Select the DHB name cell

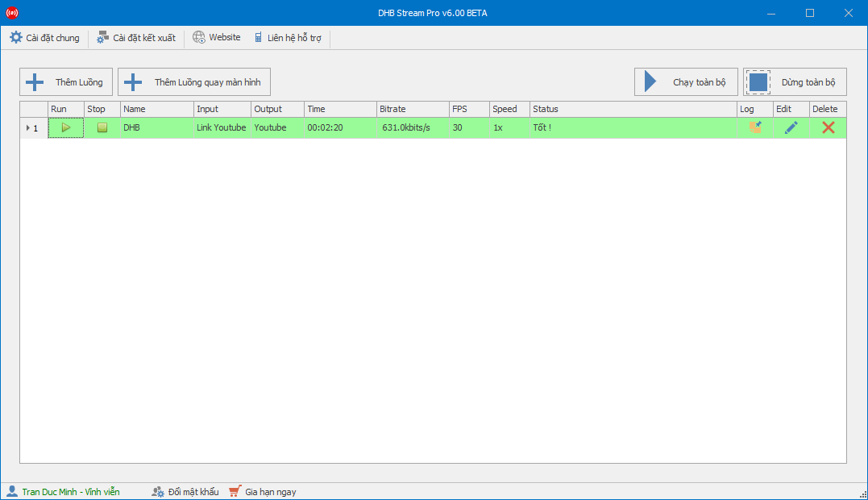157,127
